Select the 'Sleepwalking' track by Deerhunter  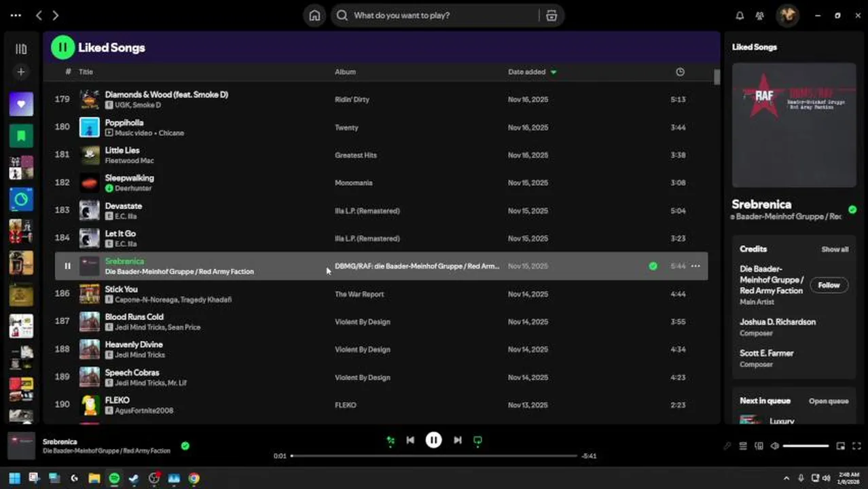[x=129, y=178]
